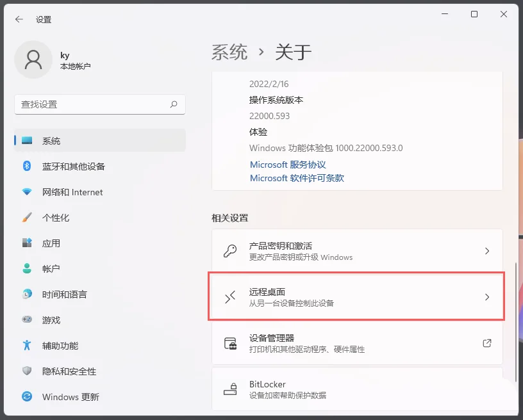This screenshot has height=420, width=523.
Task: Click the Bluetooth icon in sidebar
Action: click(x=27, y=166)
